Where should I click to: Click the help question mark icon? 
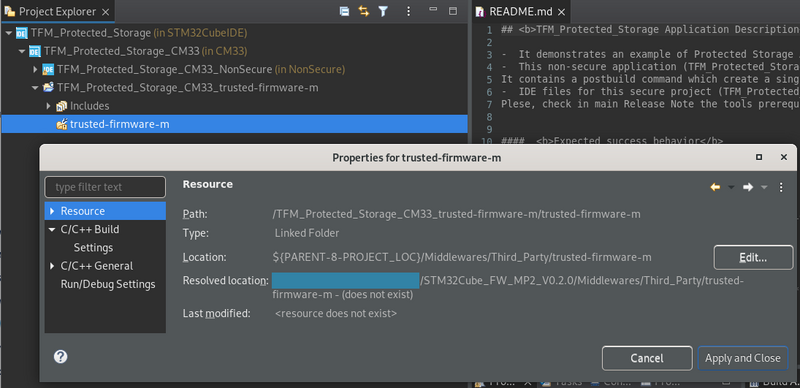click(60, 356)
